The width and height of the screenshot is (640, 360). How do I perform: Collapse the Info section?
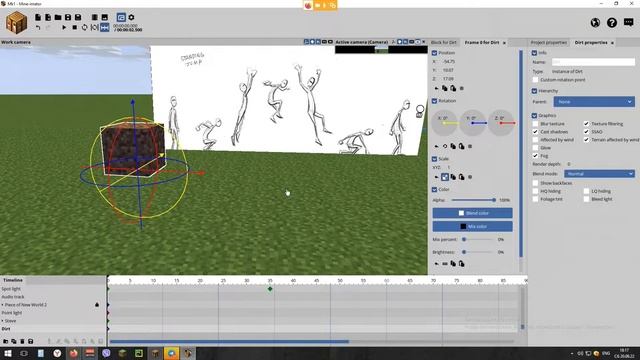(x=534, y=53)
